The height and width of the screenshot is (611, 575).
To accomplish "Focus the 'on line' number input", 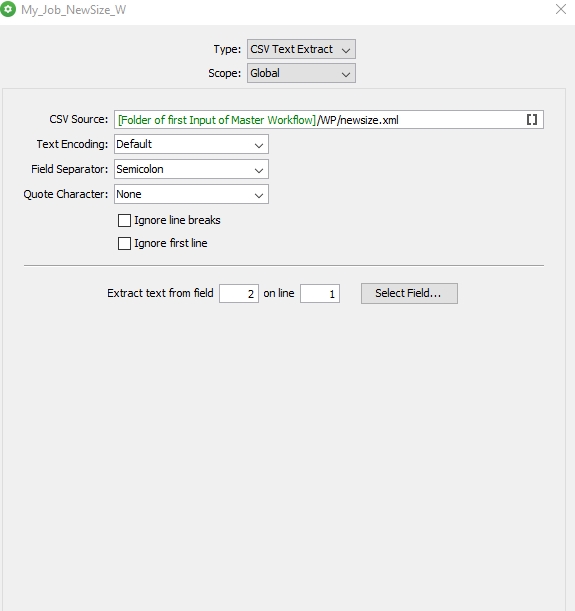I will [x=320, y=293].
